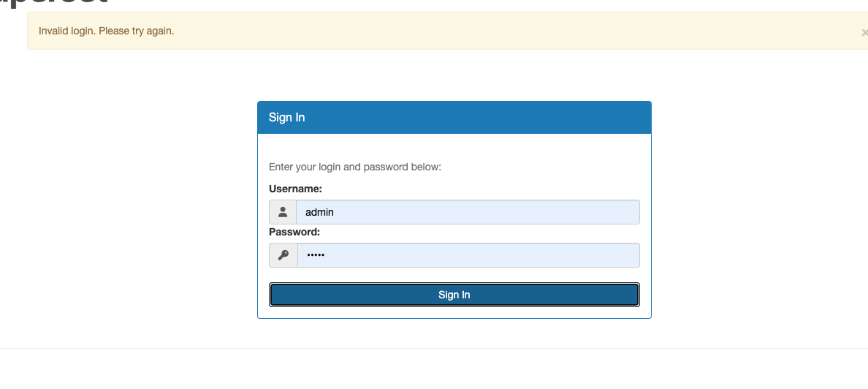Click the "Sign In" panel header title
The image size is (868, 389).
(286, 118)
